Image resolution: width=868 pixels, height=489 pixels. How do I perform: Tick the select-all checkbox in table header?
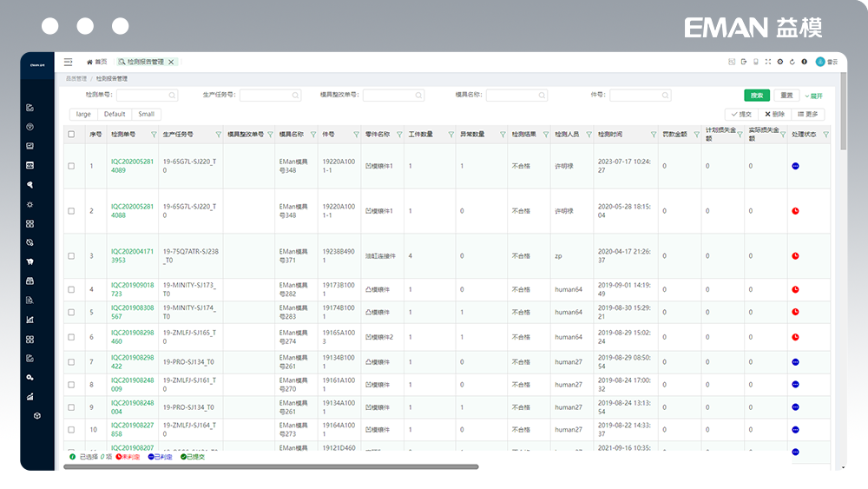(x=71, y=135)
